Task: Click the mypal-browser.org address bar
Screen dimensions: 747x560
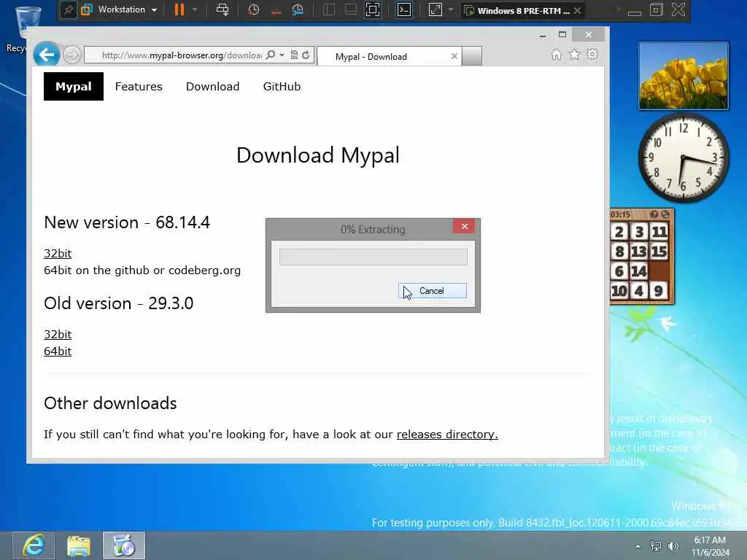Action: point(181,55)
